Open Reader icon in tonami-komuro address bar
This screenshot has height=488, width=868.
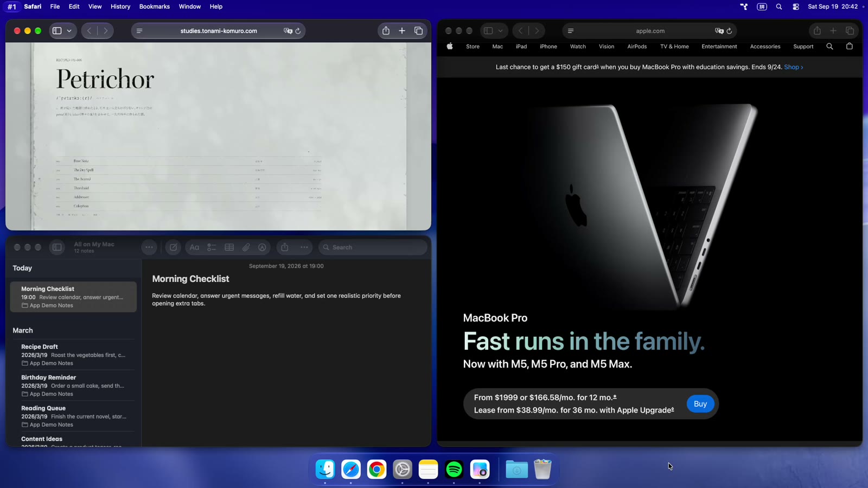139,31
